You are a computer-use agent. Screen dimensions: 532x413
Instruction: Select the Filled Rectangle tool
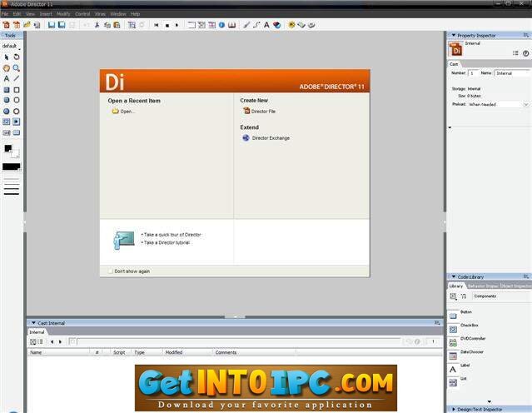click(7, 90)
